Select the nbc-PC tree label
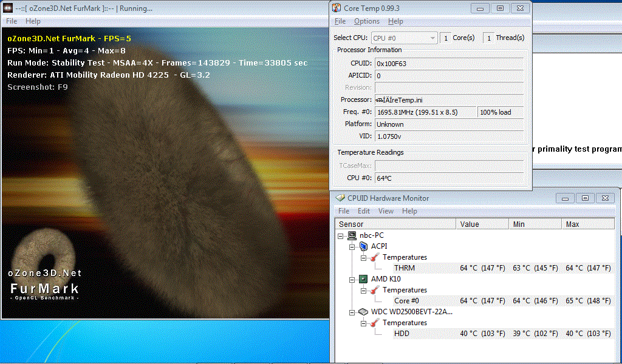622x364 pixels. [x=371, y=235]
